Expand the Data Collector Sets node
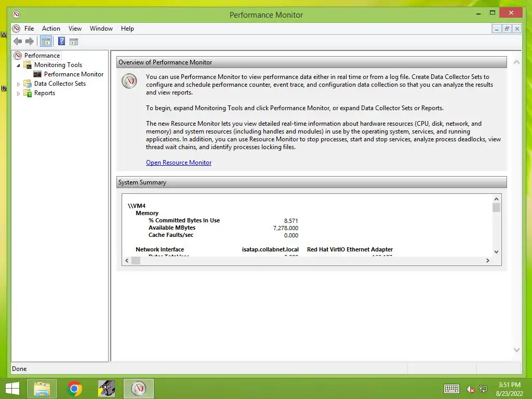The height and width of the screenshot is (399, 532). tap(18, 84)
